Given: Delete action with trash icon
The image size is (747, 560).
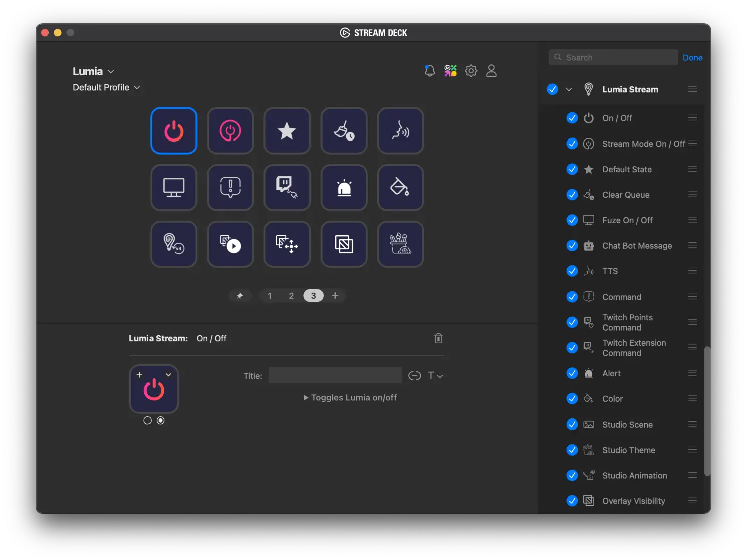Looking at the screenshot, I should (438, 338).
